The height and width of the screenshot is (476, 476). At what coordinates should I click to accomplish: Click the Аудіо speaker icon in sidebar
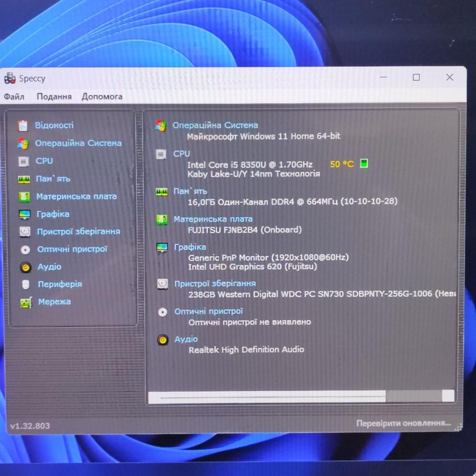pyautogui.click(x=26, y=267)
